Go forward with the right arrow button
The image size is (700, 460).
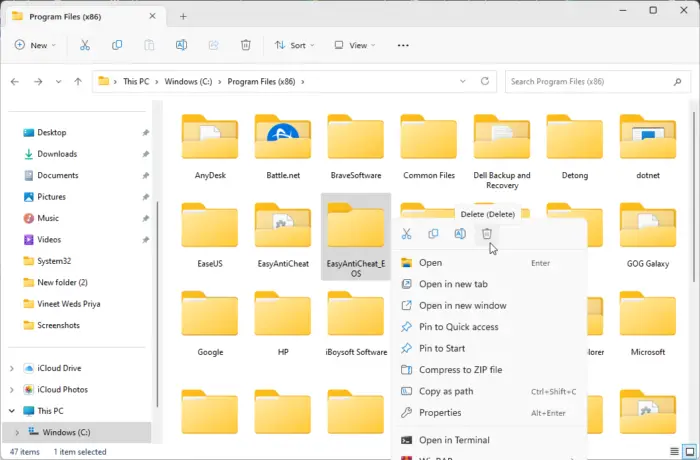point(38,81)
